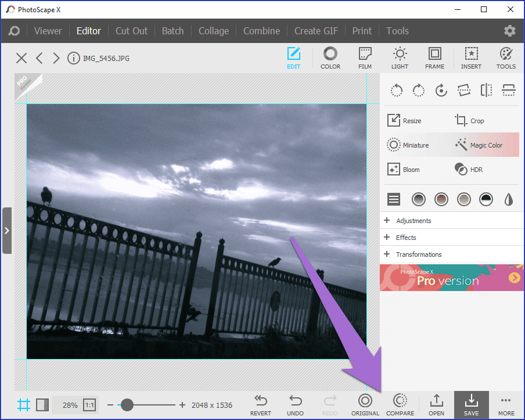Open the HDR effect
The height and width of the screenshot is (420, 525).
[x=469, y=170]
